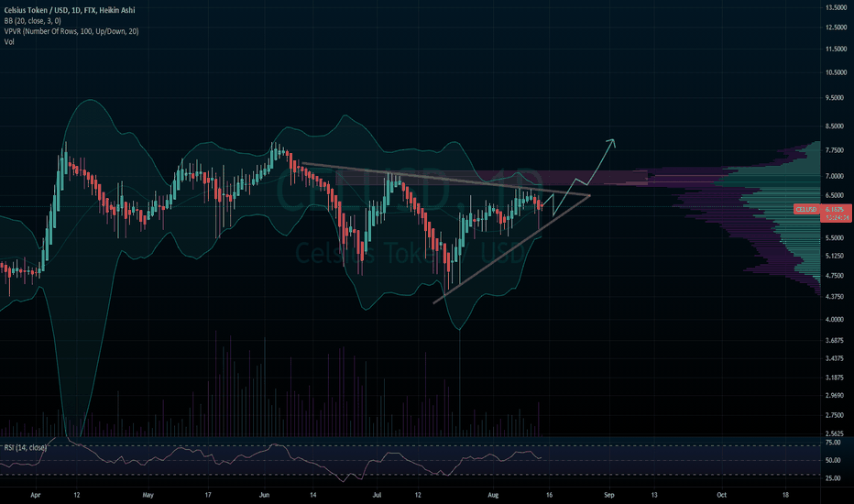Click the '18' date axis label
This screenshot has width=854, height=504.
pos(785,495)
